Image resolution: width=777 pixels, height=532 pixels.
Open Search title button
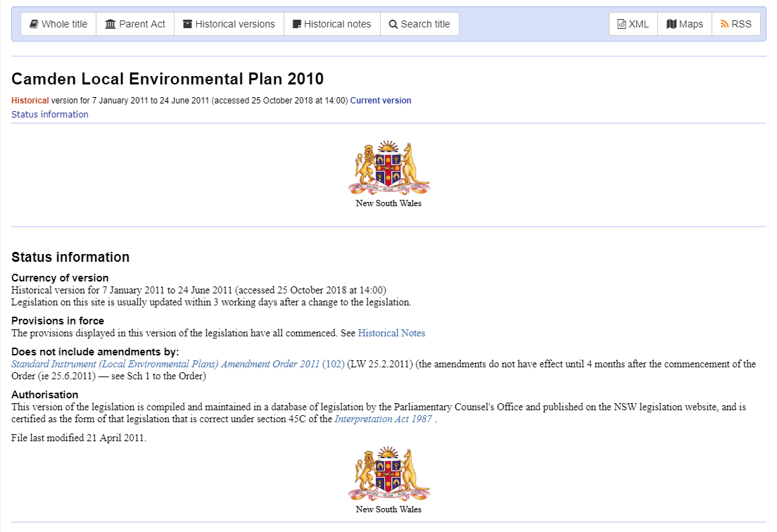pyautogui.click(x=419, y=24)
